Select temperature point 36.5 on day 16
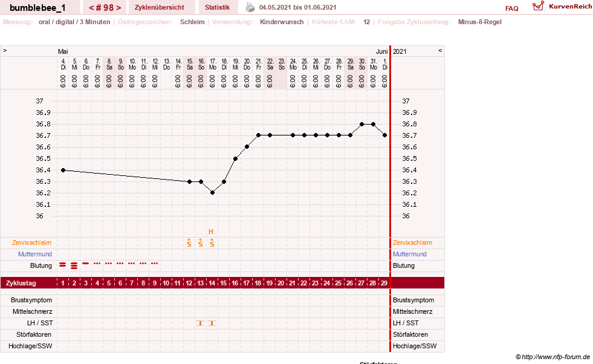The image size is (593, 364). click(235, 159)
